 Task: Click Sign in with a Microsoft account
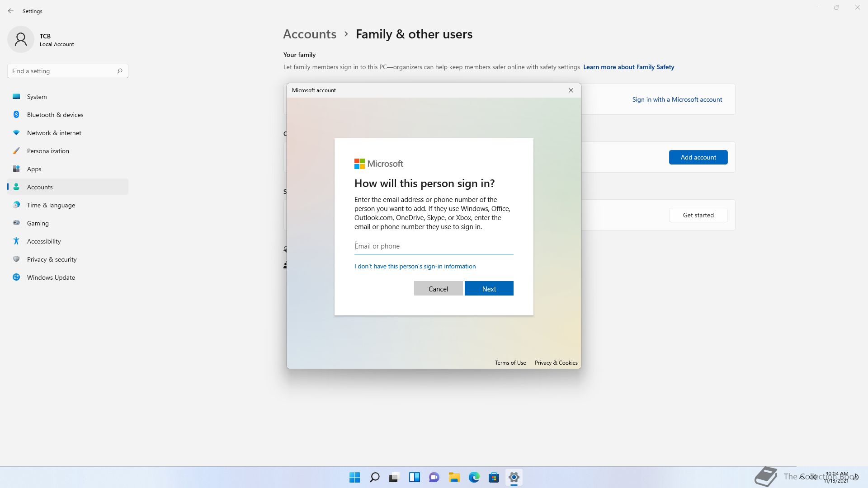(677, 99)
